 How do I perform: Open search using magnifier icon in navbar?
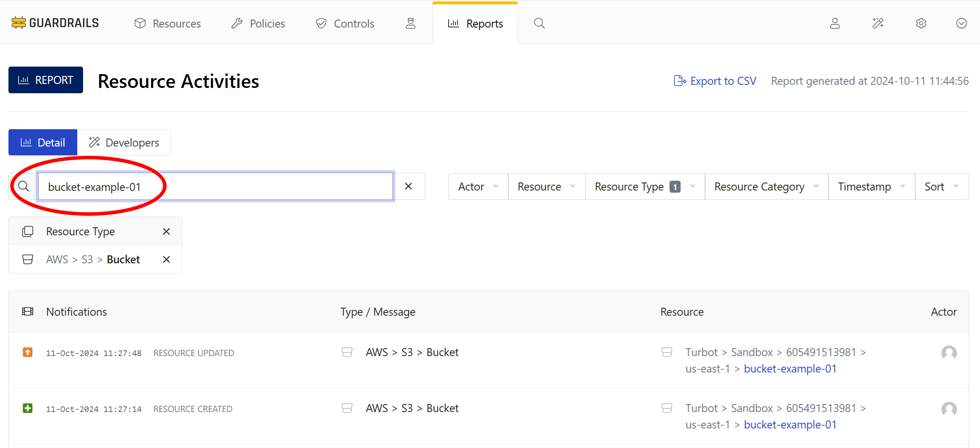pyautogui.click(x=539, y=23)
